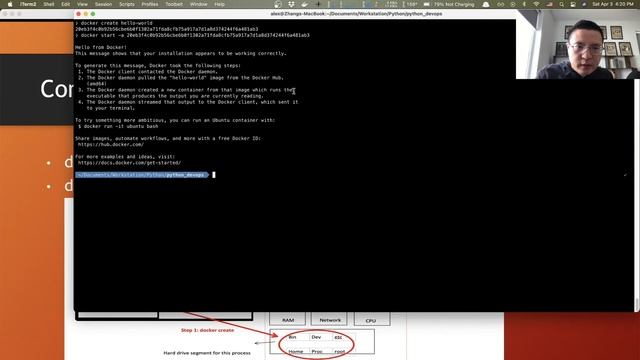The image size is (640, 360).
Task: Click the Dropbox menu bar icon
Action: [x=291, y=4]
